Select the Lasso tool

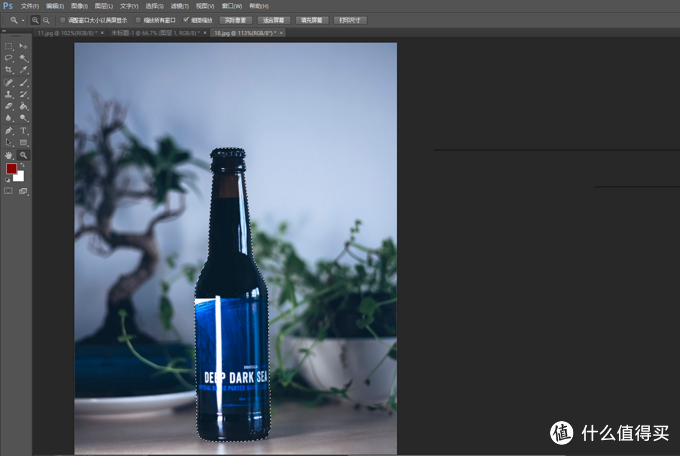click(x=9, y=58)
